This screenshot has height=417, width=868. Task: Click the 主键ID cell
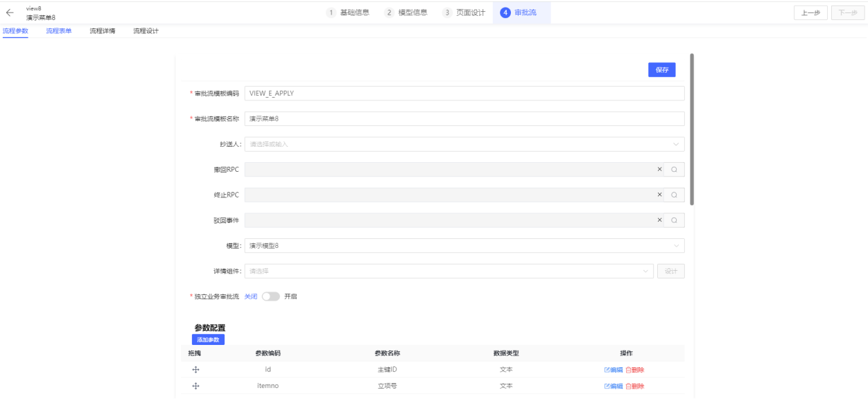click(387, 370)
